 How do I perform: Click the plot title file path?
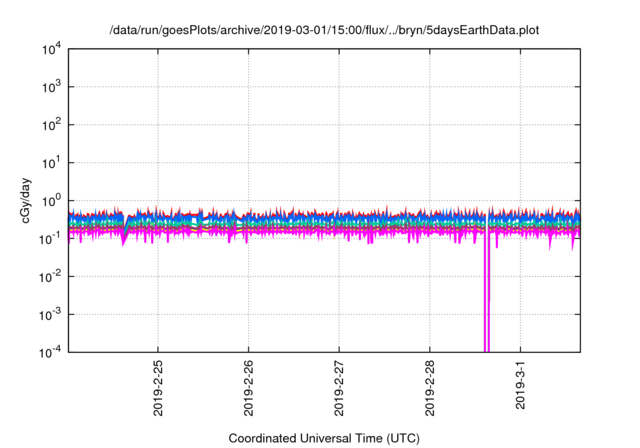point(324,30)
